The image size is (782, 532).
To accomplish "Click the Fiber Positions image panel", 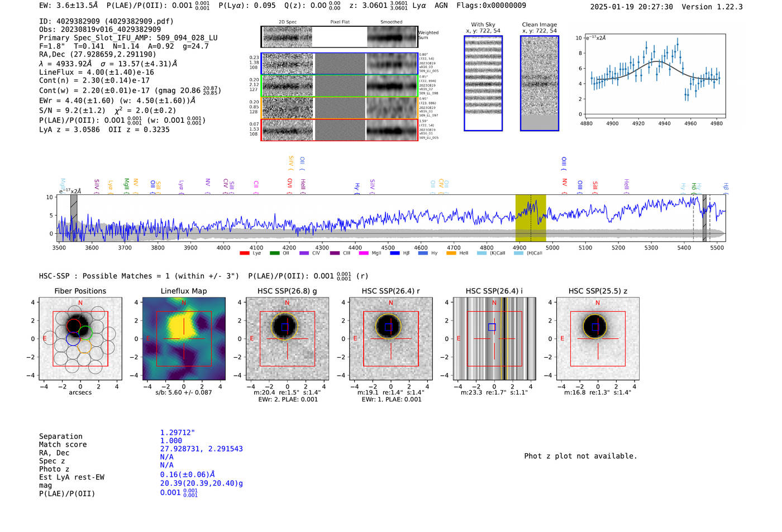I will click(x=80, y=339).
